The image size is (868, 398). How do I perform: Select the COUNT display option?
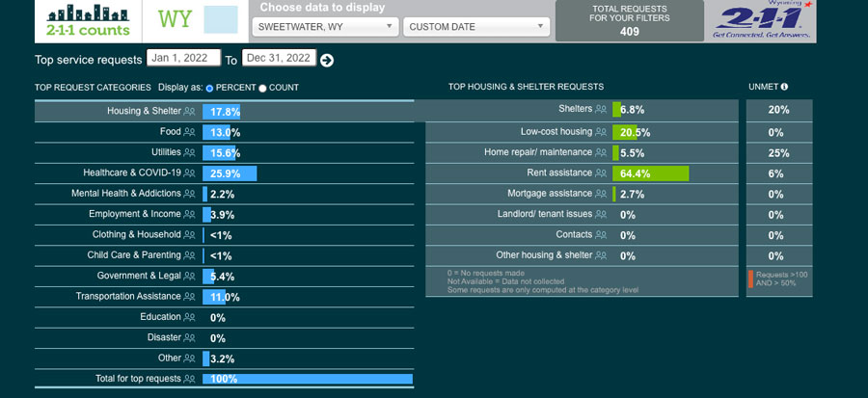click(262, 88)
